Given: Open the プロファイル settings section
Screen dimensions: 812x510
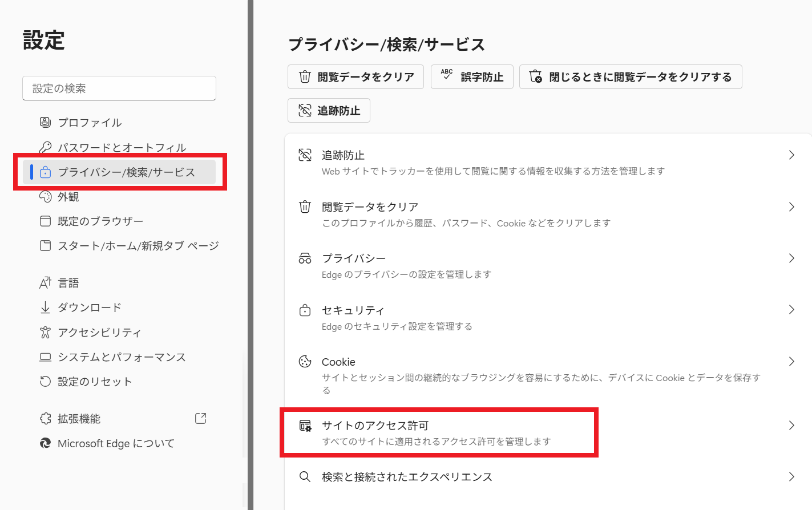Looking at the screenshot, I should click(x=89, y=123).
